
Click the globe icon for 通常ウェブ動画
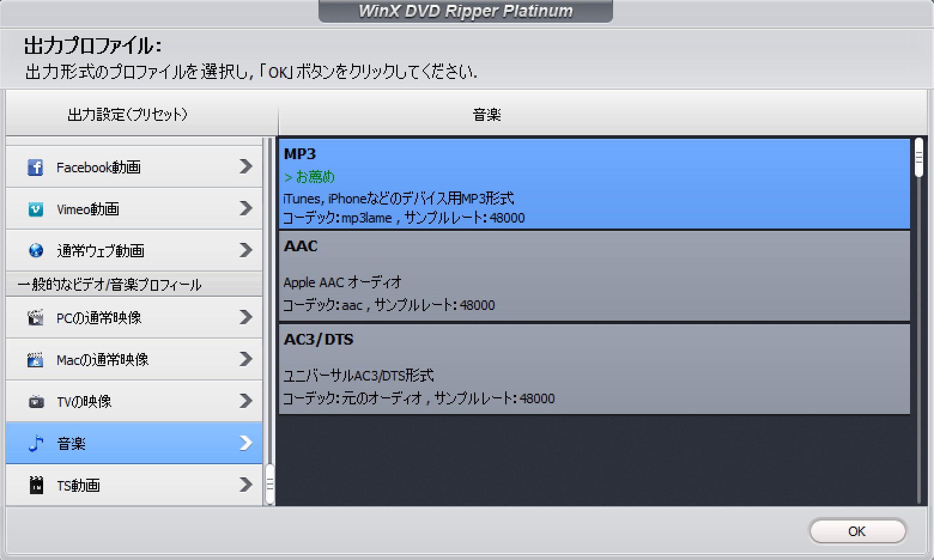click(35, 251)
